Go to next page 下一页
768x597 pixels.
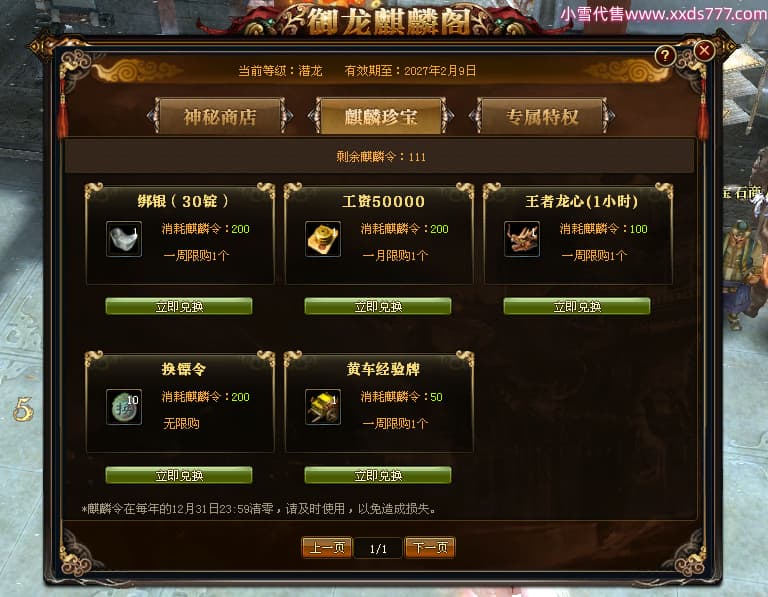(430, 548)
